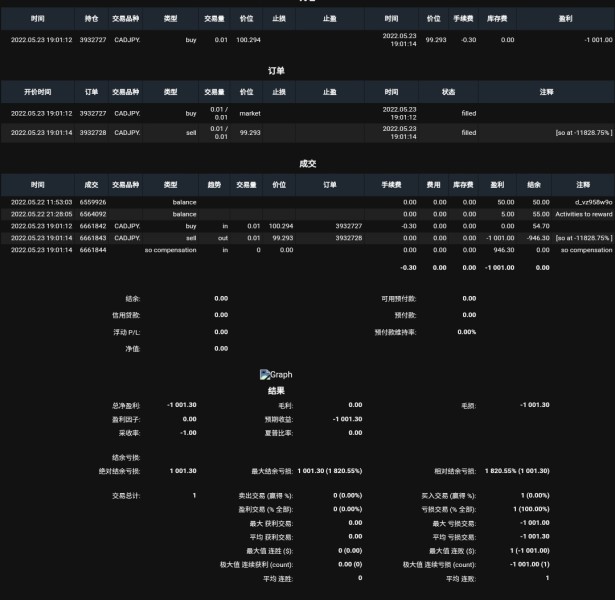Click the 相对结余亏损 label

coord(455,471)
